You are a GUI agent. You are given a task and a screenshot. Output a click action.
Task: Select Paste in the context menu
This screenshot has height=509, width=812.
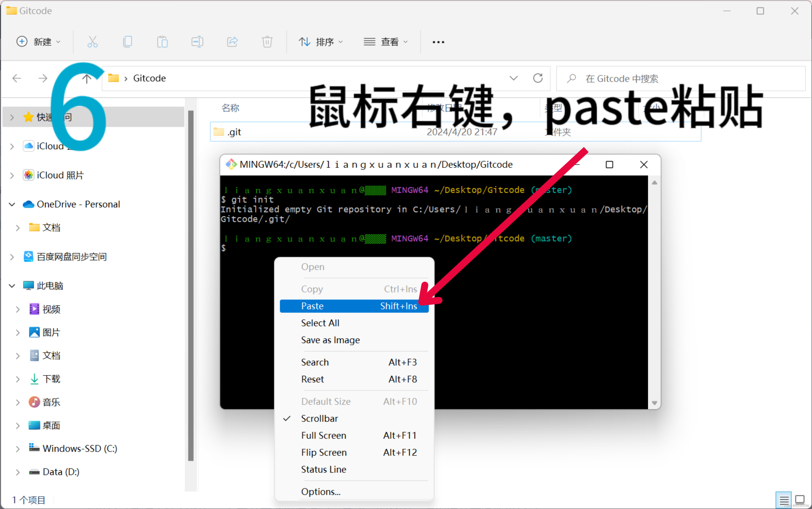354,306
